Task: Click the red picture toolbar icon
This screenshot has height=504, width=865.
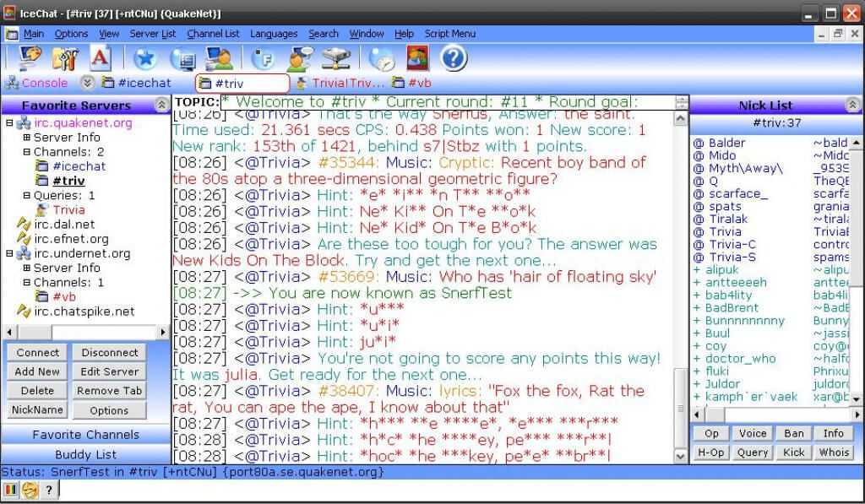Action: coord(417,58)
